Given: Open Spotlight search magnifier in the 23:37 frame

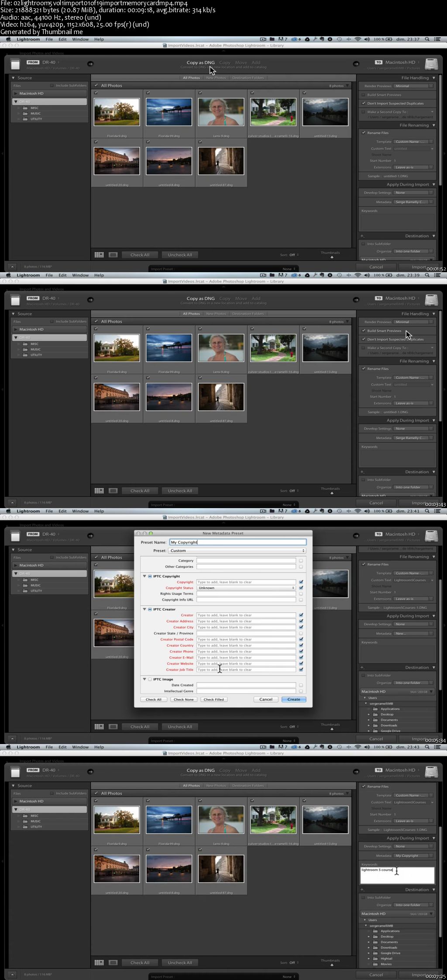Looking at the screenshot, I should [x=427, y=39].
